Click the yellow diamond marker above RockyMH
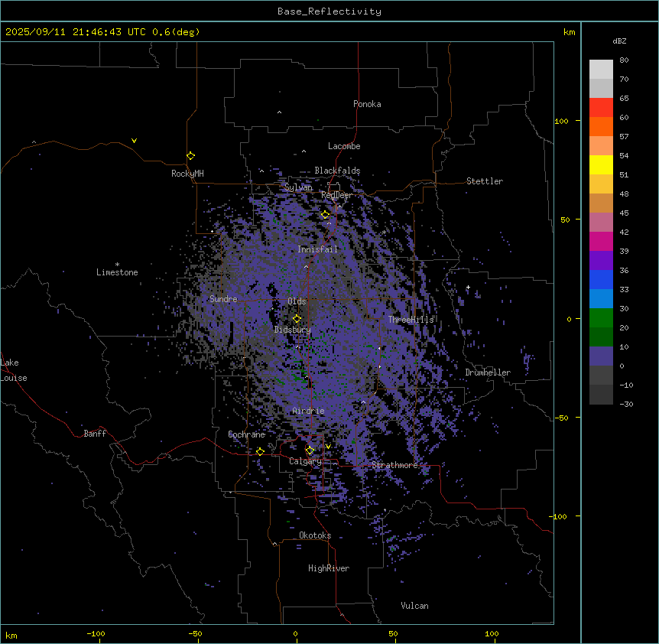Screen dimensions: 659x644 190,156
